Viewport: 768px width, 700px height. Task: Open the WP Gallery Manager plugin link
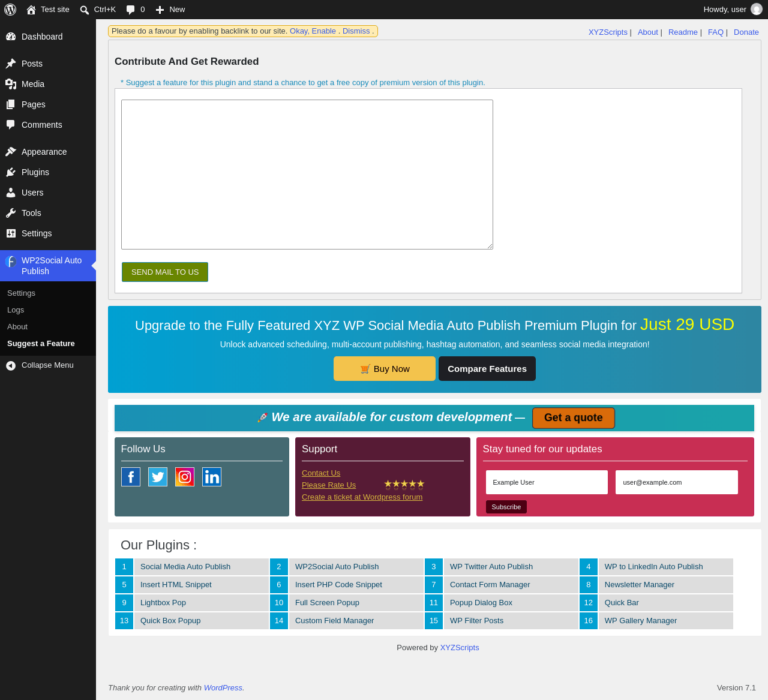tap(641, 621)
